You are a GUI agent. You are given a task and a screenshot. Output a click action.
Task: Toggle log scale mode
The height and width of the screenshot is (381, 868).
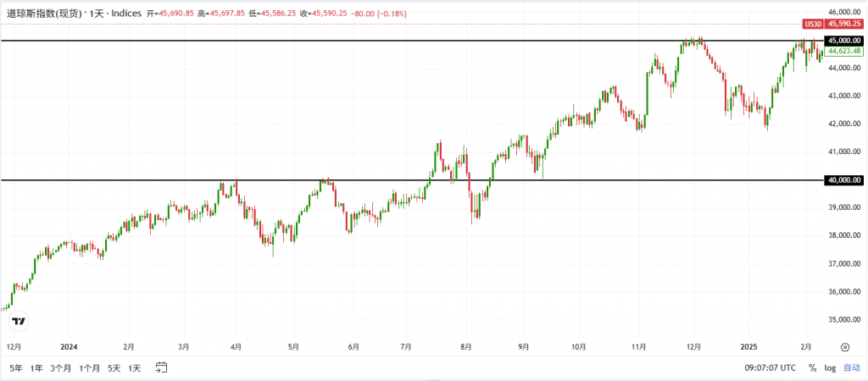[x=830, y=367]
